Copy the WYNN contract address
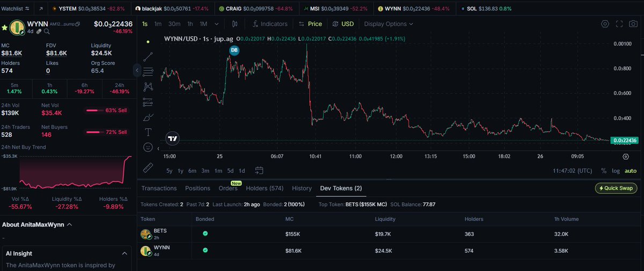The width and height of the screenshot is (644, 271). (77, 24)
